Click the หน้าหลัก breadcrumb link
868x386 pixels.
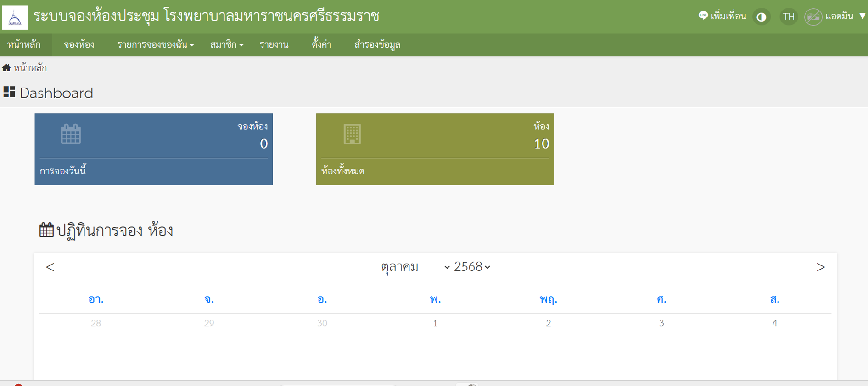click(30, 68)
